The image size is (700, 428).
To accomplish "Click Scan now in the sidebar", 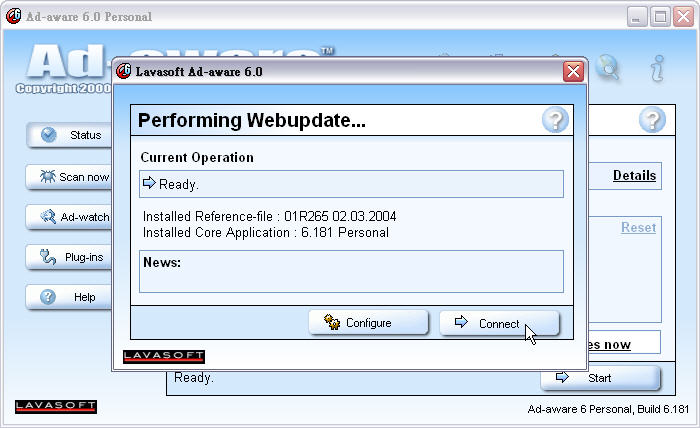I will tap(69, 177).
